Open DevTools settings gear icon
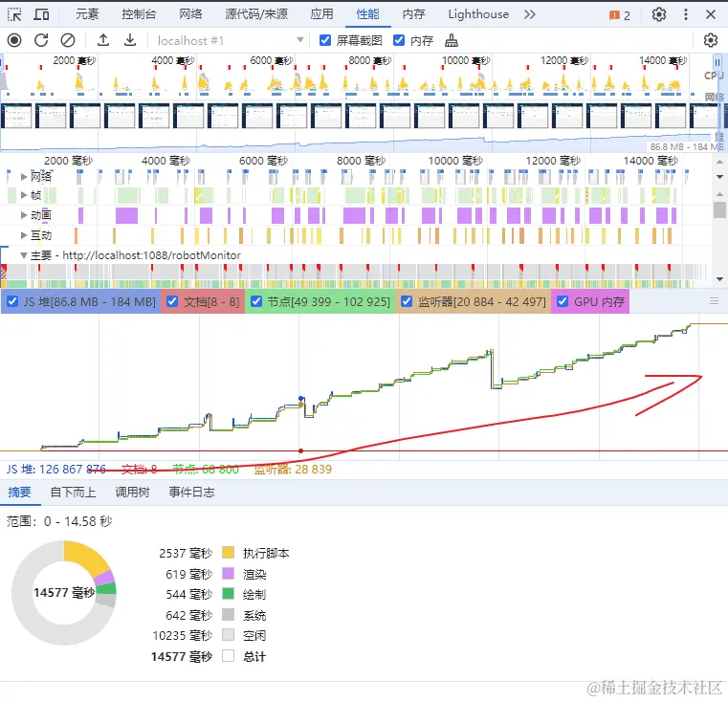Viewport: 728px width, 702px height. pyautogui.click(x=659, y=15)
